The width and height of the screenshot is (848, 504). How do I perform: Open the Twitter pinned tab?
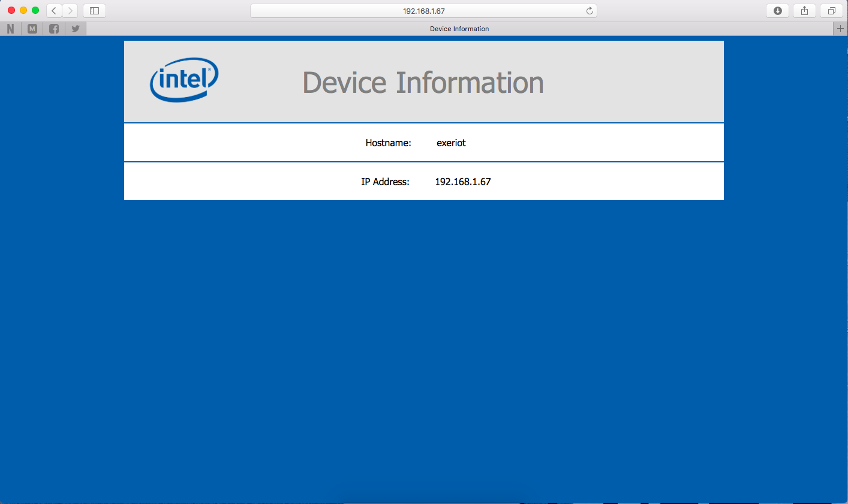tap(76, 29)
